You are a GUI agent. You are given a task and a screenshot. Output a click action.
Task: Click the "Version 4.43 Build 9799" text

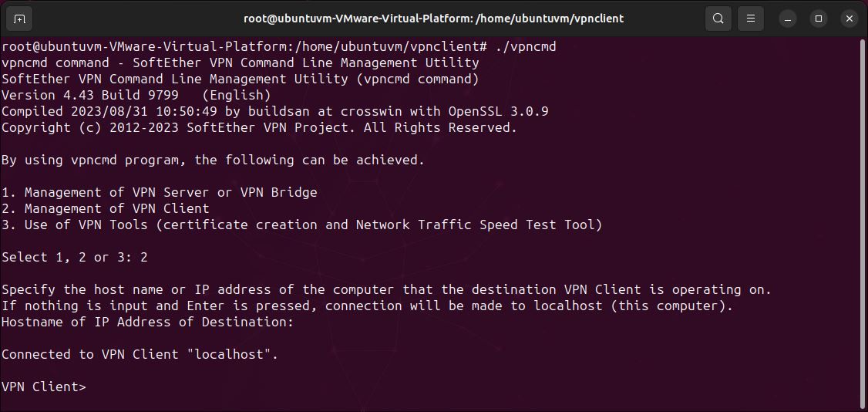tap(89, 96)
